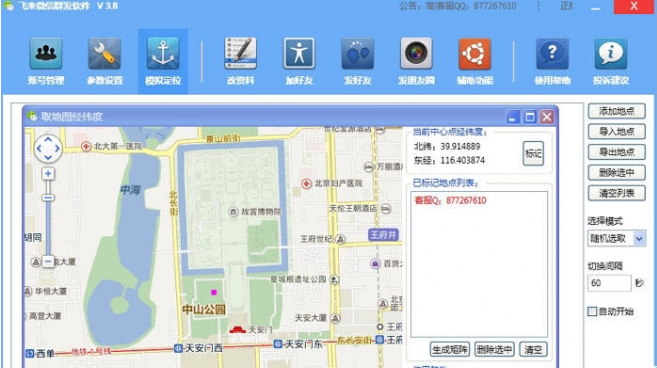Expand the 随机选取 mode dropdown
Screen dimensions: 657x368
click(x=639, y=238)
